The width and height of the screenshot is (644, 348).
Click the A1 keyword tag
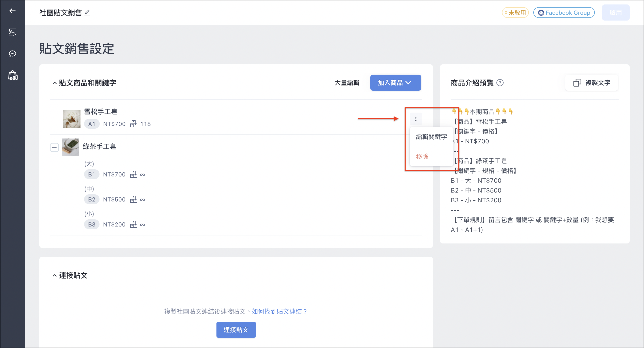[92, 124]
